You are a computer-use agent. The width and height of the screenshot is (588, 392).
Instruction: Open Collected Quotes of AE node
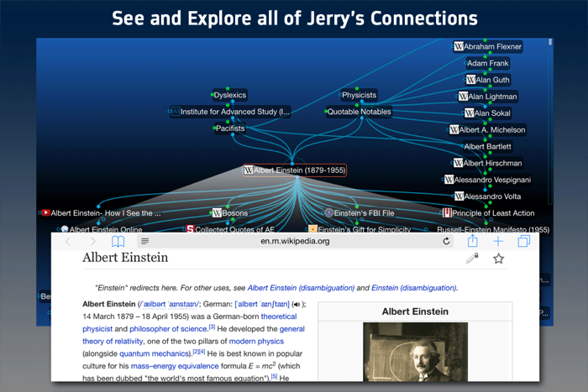tap(230, 229)
